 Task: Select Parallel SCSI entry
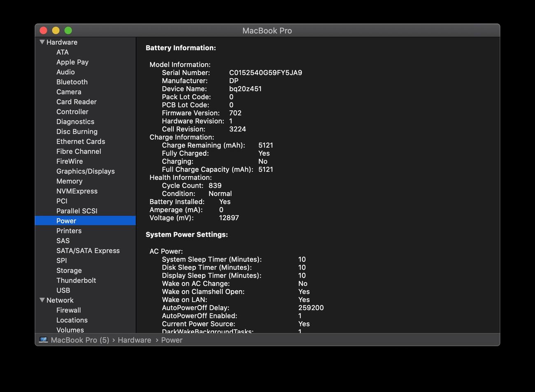pos(77,211)
